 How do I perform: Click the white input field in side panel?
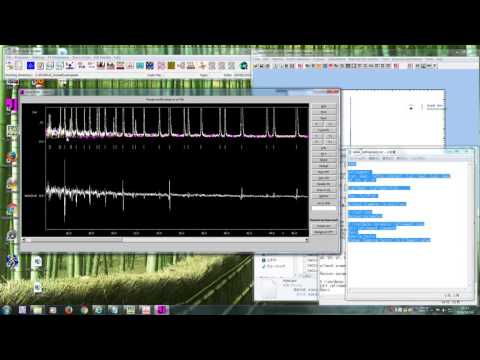click(x=323, y=209)
